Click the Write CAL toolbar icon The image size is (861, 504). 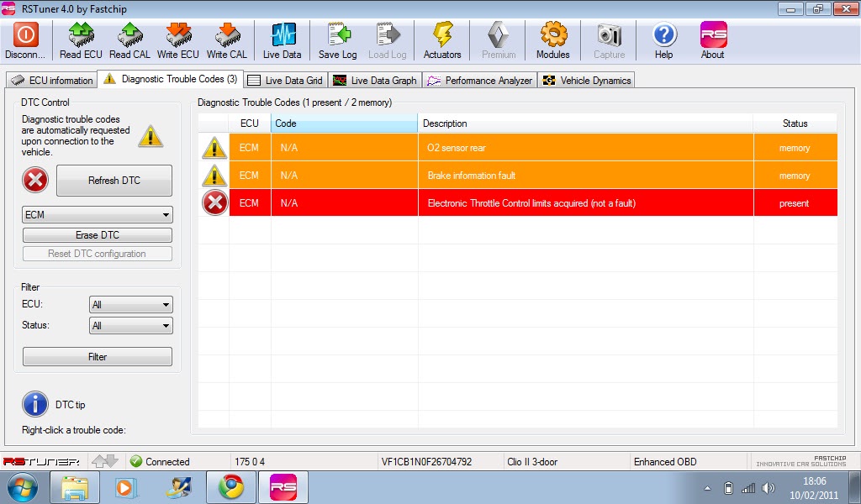click(227, 35)
